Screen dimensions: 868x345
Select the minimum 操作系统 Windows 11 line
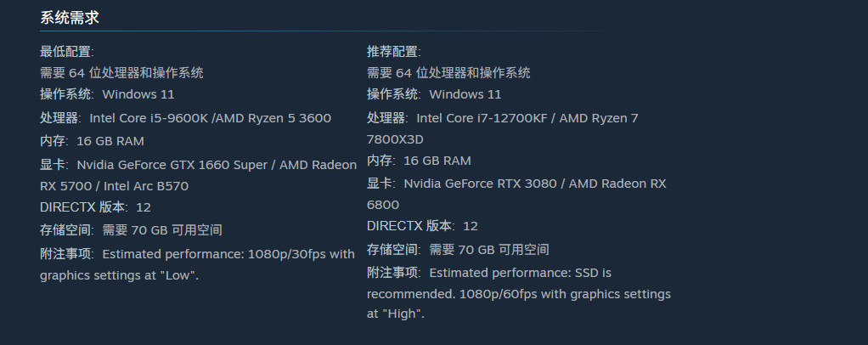tap(107, 94)
